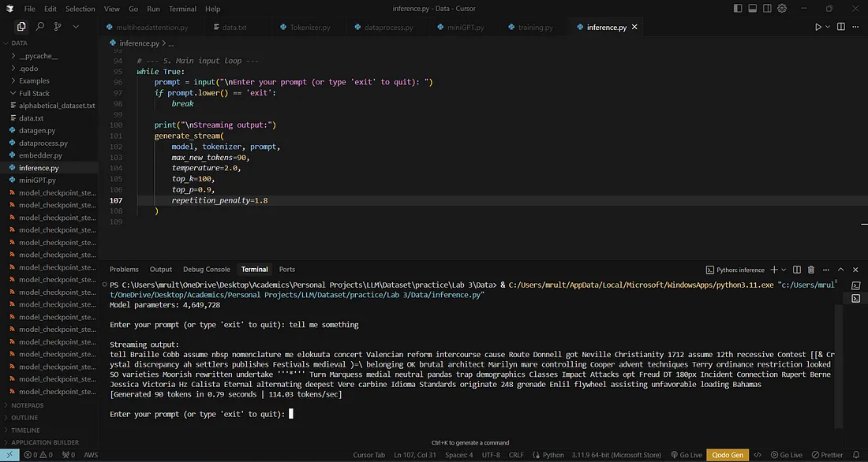This screenshot has width=868, height=462.
Task: Split the editor to the right
Action: [x=841, y=27]
